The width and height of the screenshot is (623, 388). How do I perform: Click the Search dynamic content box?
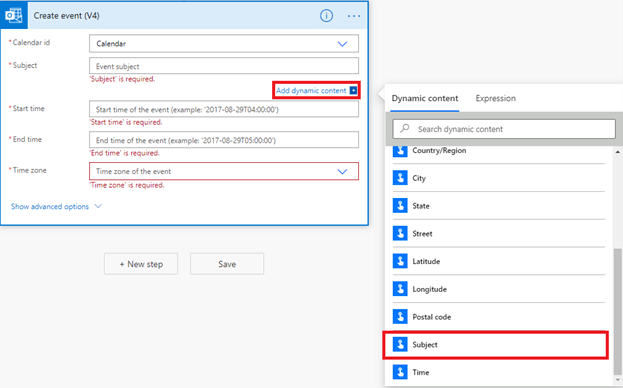tap(504, 129)
